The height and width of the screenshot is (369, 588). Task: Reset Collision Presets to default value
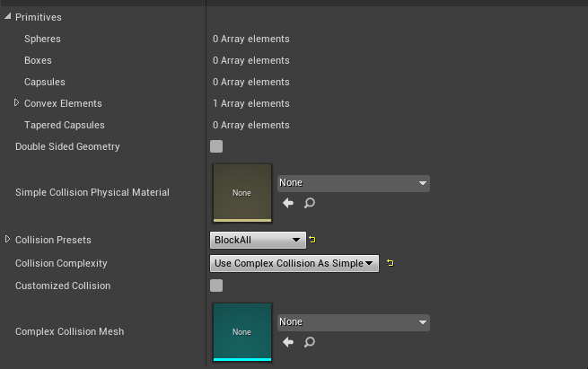pyautogui.click(x=312, y=240)
